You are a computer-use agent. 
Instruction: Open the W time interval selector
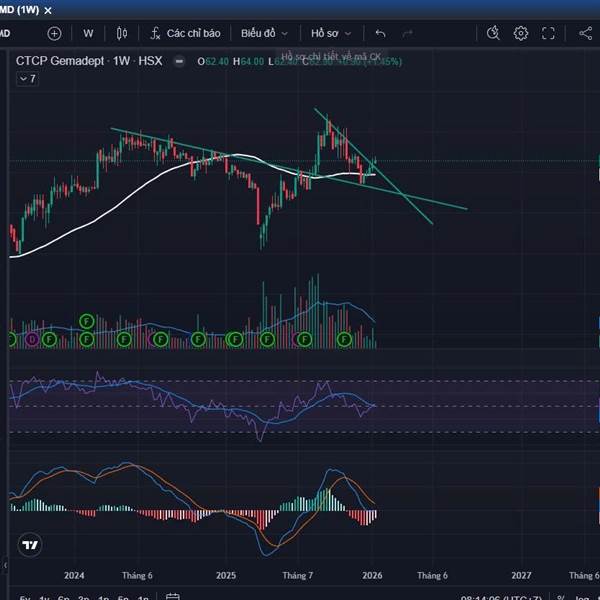(88, 34)
